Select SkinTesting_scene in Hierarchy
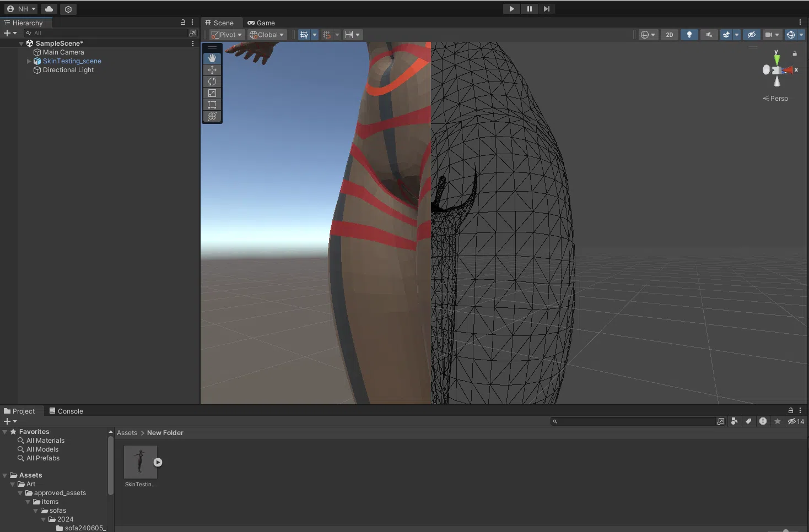 click(72, 61)
